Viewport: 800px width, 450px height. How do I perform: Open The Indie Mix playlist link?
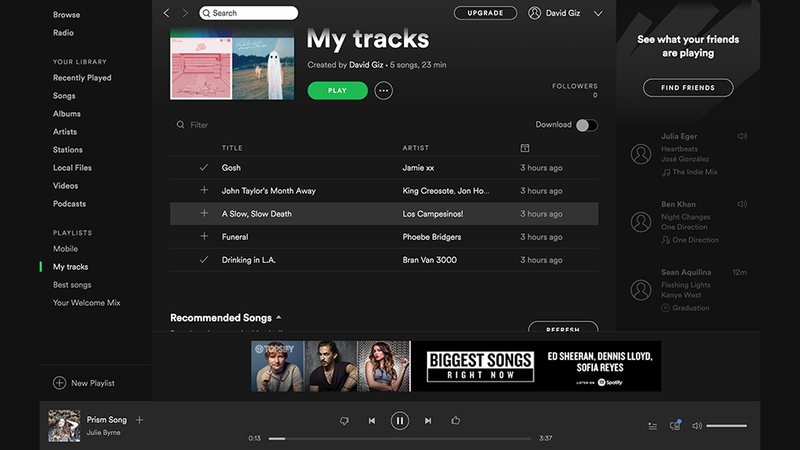click(690, 172)
